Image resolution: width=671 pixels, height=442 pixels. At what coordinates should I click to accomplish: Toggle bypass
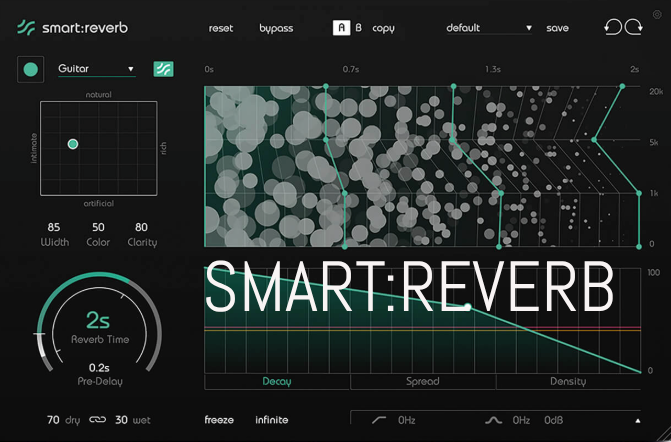tap(276, 28)
